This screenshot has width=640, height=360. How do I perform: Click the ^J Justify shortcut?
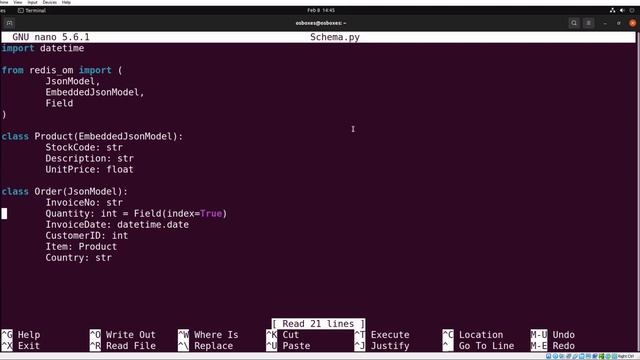[382, 346]
